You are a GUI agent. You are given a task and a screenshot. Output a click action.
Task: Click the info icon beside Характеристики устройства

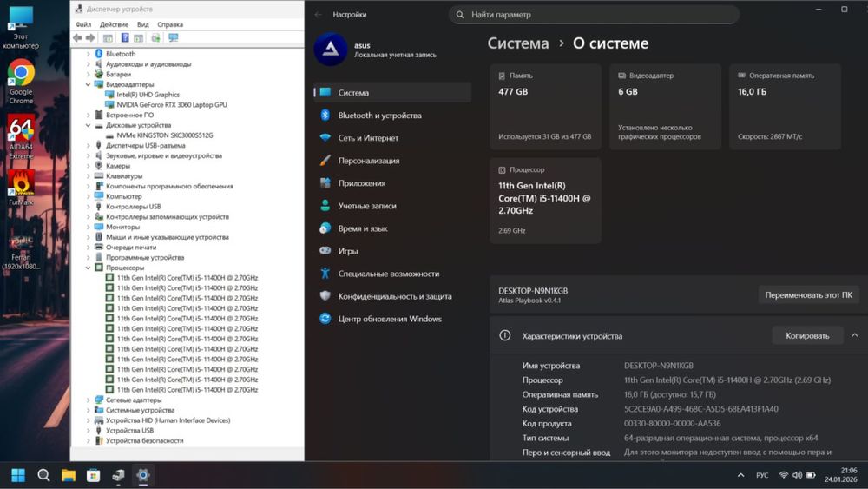pyautogui.click(x=505, y=335)
